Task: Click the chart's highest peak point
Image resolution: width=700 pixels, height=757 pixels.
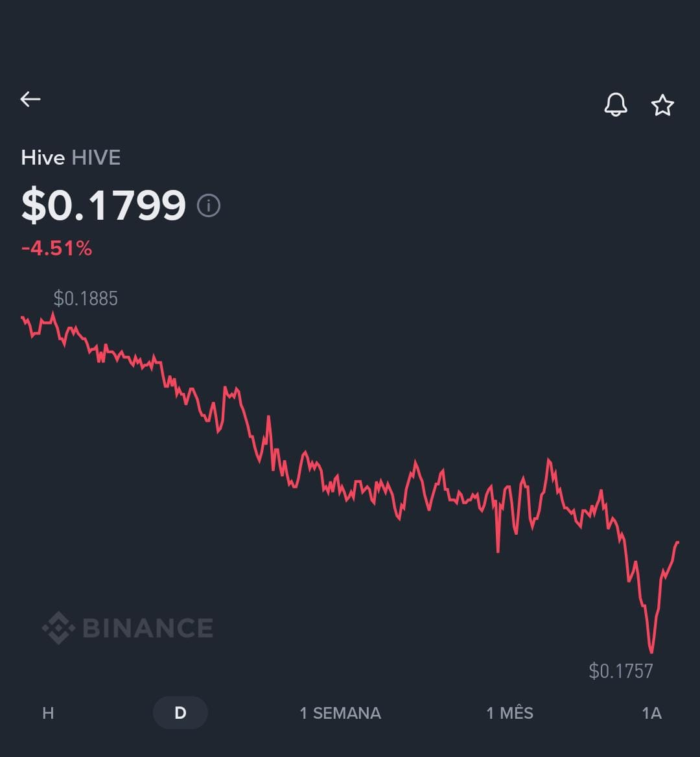Action: tap(52, 314)
